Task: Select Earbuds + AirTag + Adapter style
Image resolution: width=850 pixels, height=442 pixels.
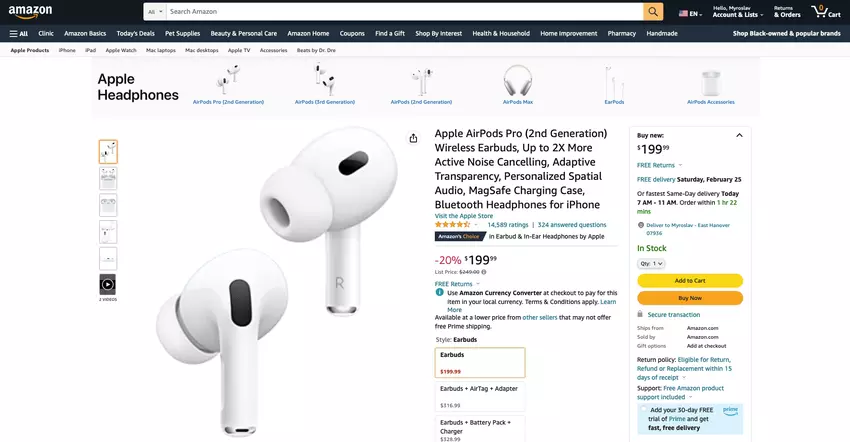Action: pos(480,397)
